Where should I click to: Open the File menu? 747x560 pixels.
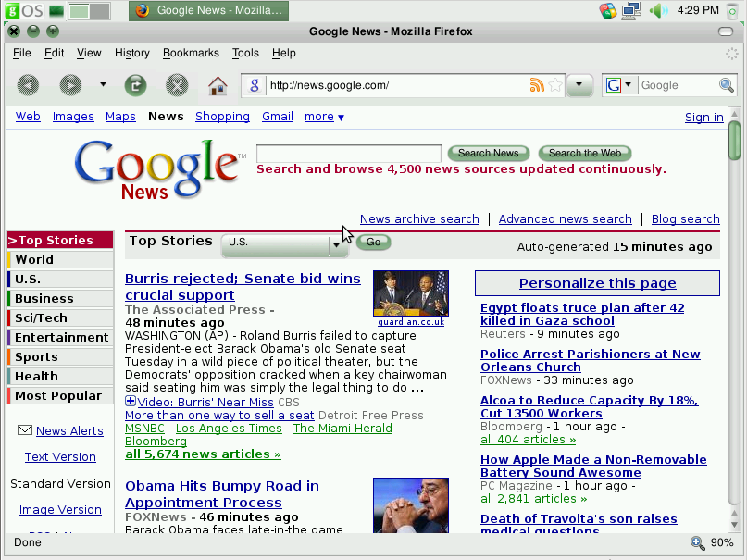tap(22, 53)
